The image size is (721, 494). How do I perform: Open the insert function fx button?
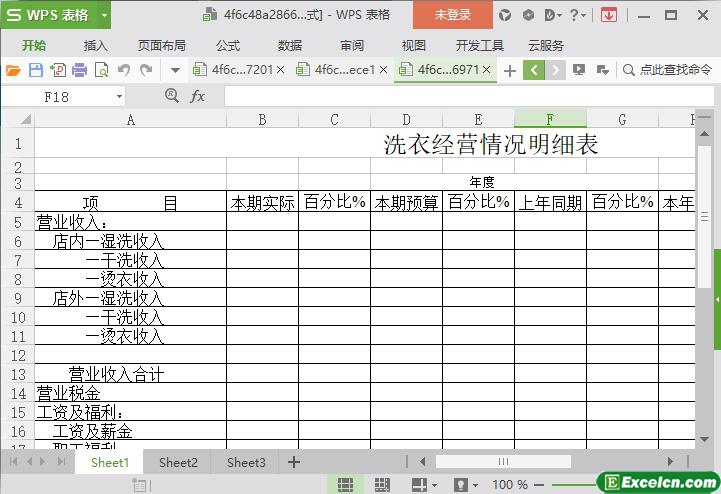(198, 96)
